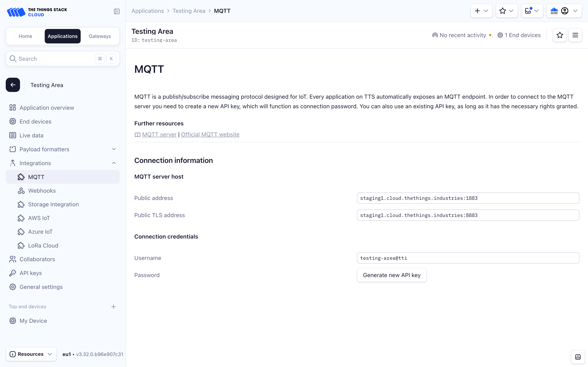This screenshot has height=367, width=588.
Task: Open Applications from the breadcrumb
Action: coord(148,11)
